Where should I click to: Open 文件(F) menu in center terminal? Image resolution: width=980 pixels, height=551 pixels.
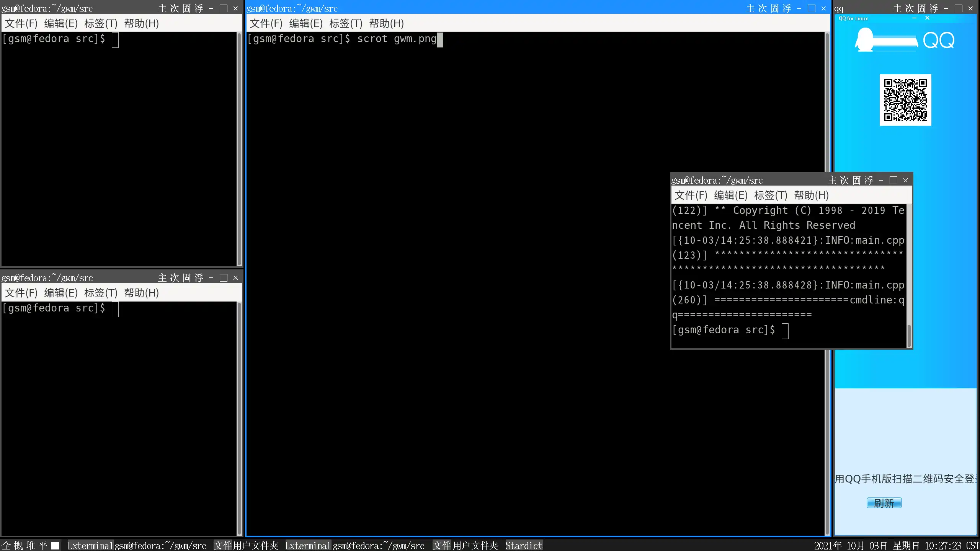click(266, 24)
